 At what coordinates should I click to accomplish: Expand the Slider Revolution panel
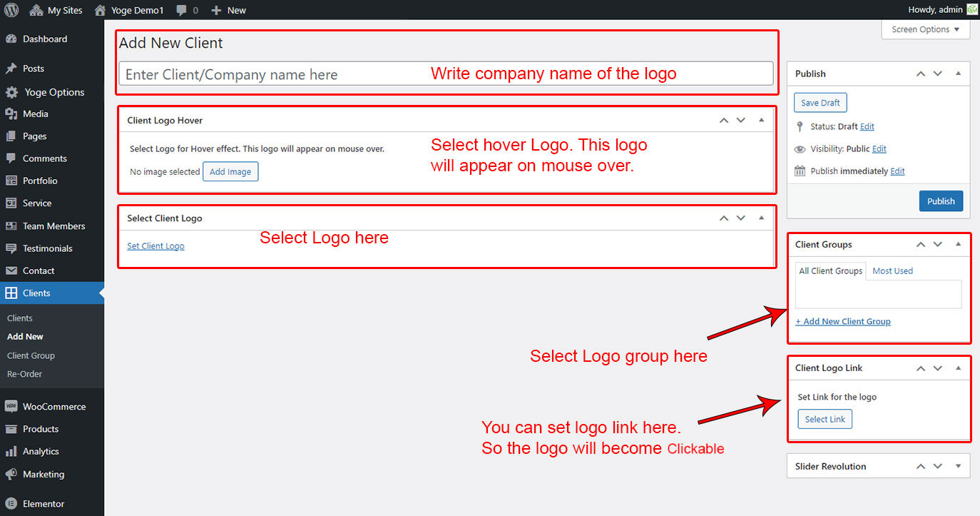coord(958,466)
